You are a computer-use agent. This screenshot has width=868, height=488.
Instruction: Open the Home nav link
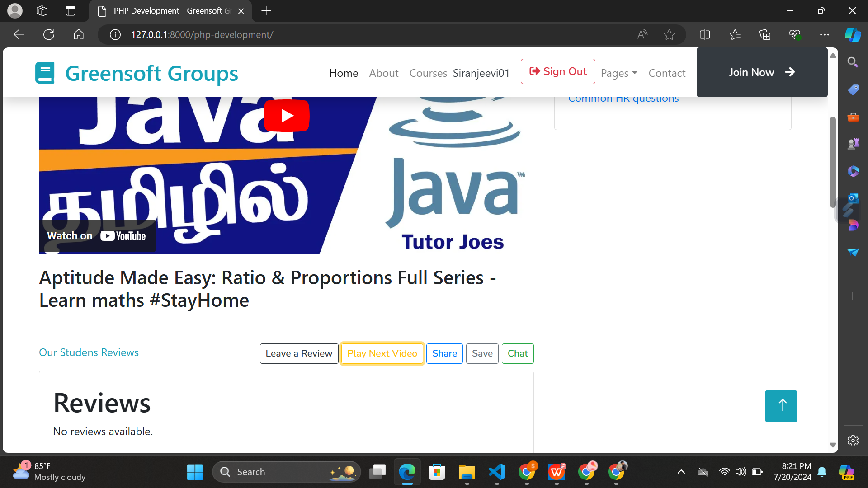(344, 73)
